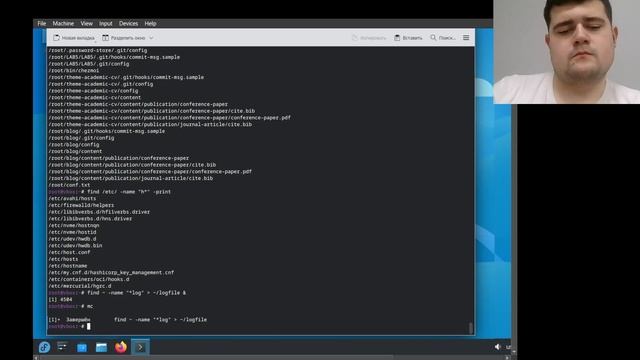Click the /etc/udev/hwdb.bin output line
The width and height of the screenshot is (640, 360).
pos(75,245)
